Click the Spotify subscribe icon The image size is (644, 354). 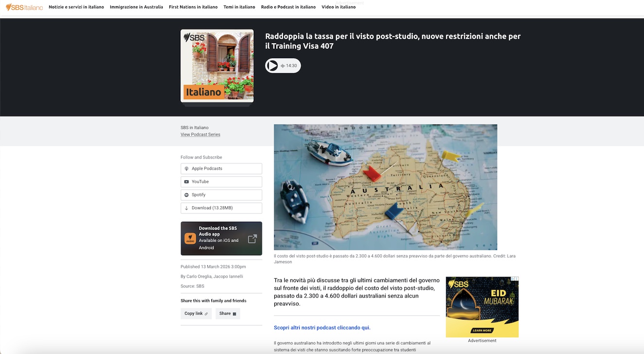186,195
